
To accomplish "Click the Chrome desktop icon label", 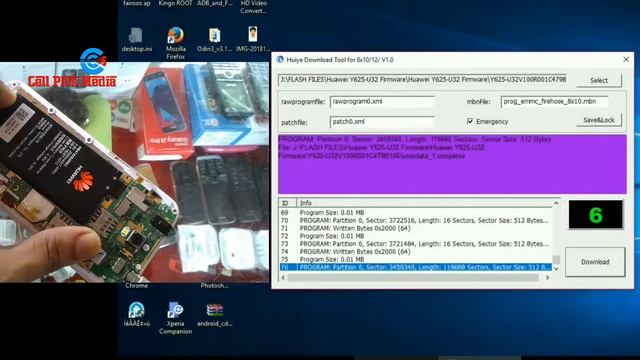I will coord(136,286).
